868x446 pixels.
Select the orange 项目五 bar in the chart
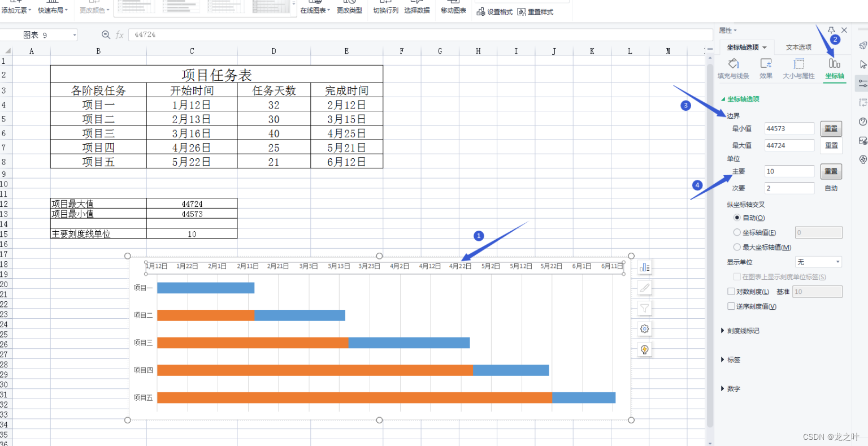click(354, 397)
